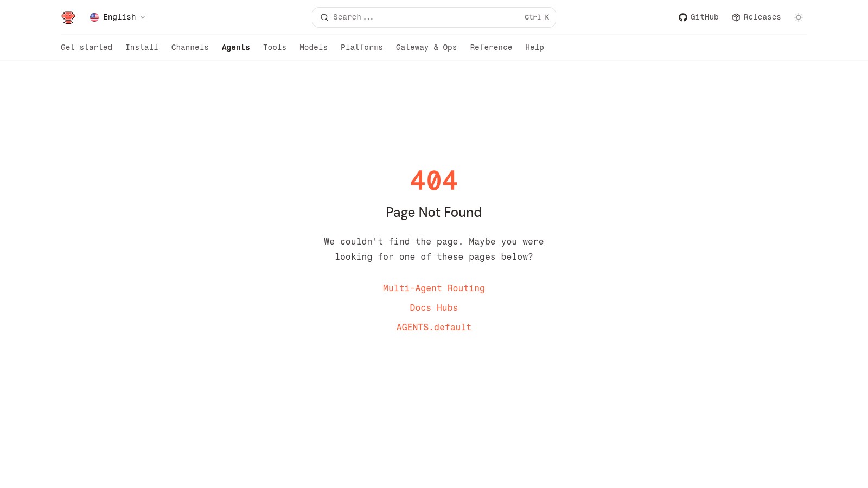Click the Releases package icon
This screenshot has width=868, height=488.
pos(736,17)
